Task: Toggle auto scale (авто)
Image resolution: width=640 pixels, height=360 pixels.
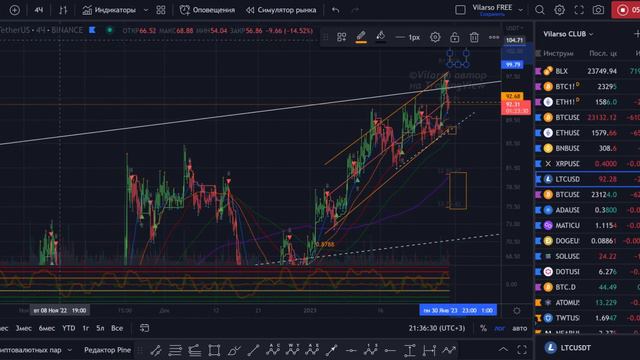Action: tap(519, 328)
